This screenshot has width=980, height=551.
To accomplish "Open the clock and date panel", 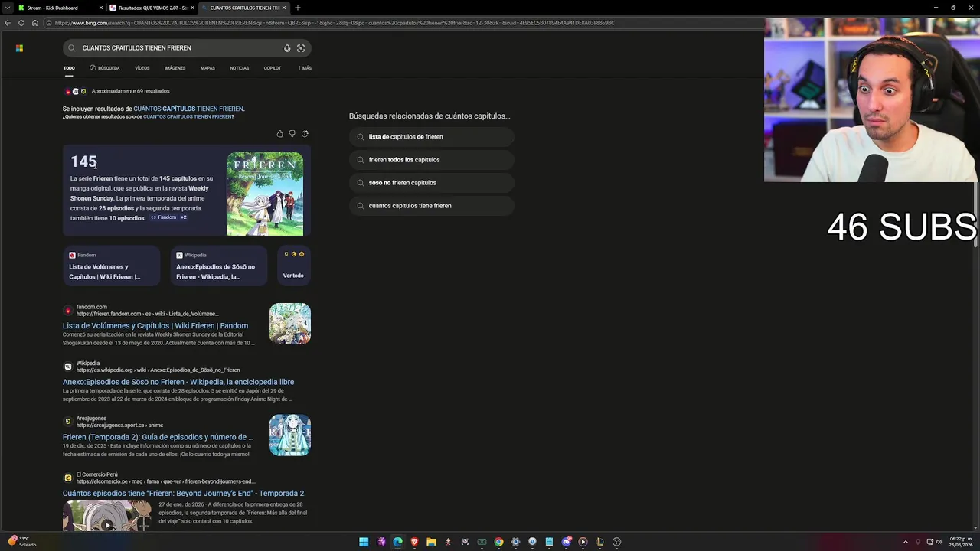I will tap(960, 542).
